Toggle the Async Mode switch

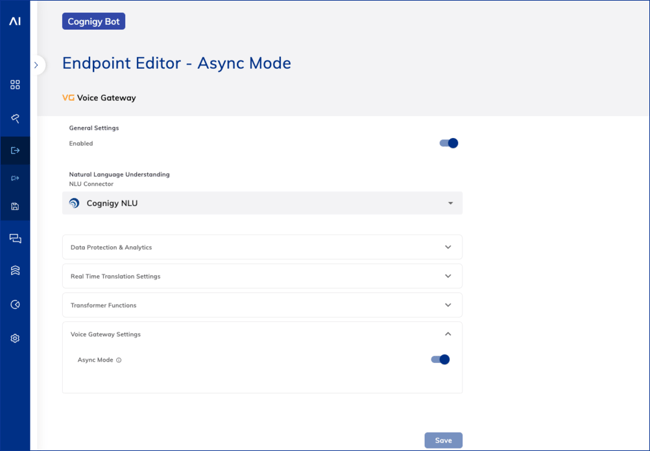(440, 359)
